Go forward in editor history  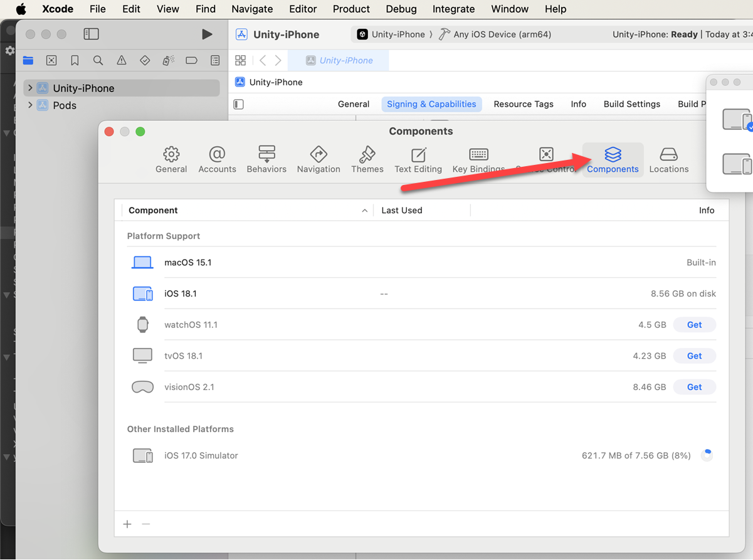[278, 60]
